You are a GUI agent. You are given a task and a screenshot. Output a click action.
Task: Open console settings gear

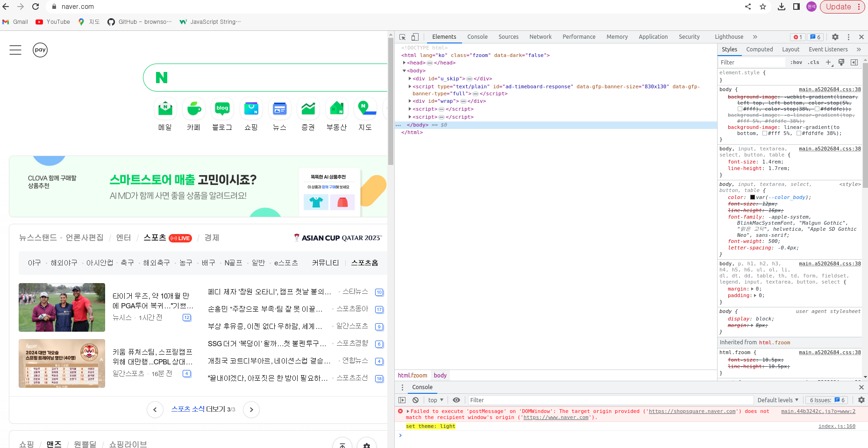(861, 400)
